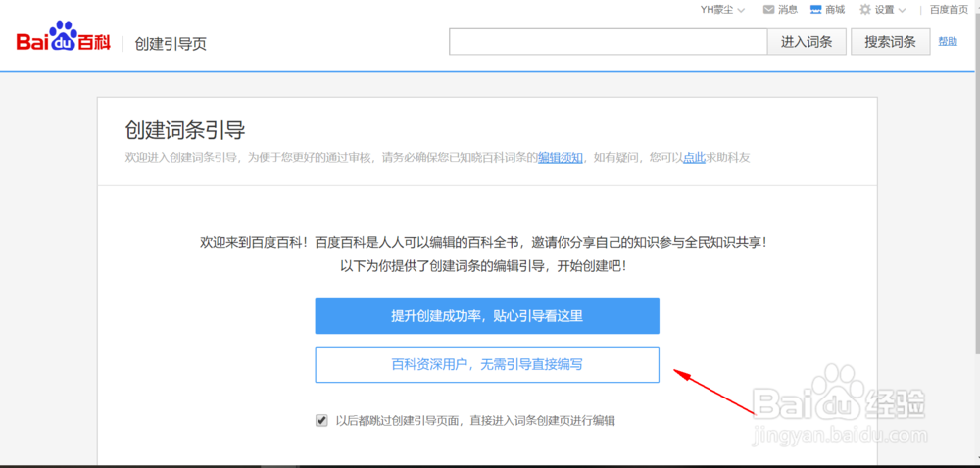
Task: Click the 进入词条 button
Action: click(x=807, y=42)
